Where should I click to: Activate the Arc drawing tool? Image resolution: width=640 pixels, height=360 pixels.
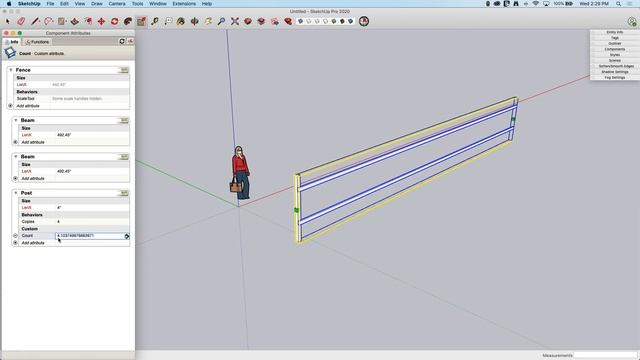[48, 21]
